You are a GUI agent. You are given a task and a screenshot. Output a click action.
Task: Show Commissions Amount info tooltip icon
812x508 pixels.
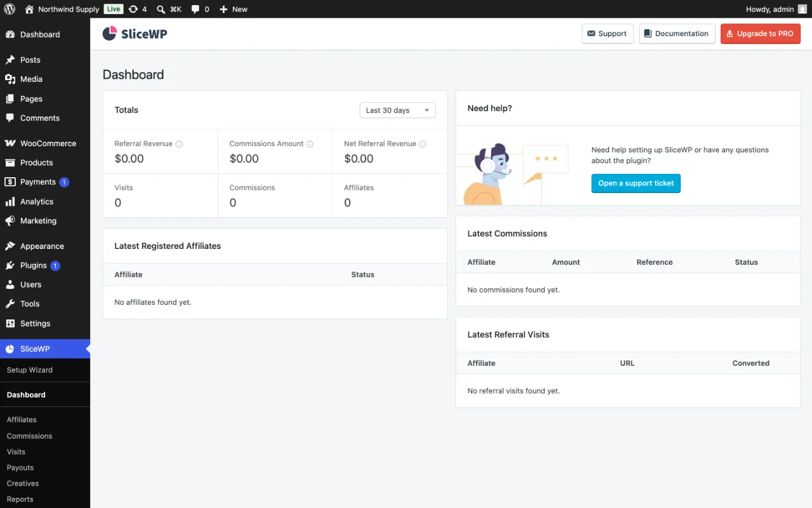point(310,144)
